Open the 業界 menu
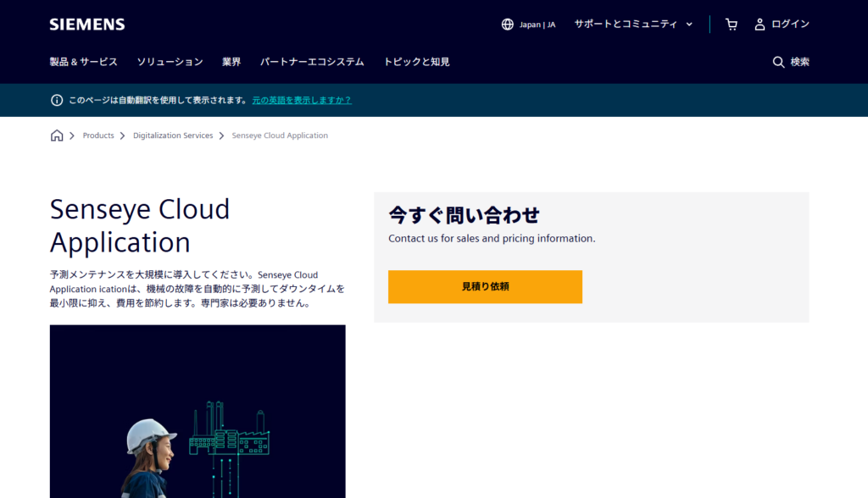868x498 pixels. [231, 62]
